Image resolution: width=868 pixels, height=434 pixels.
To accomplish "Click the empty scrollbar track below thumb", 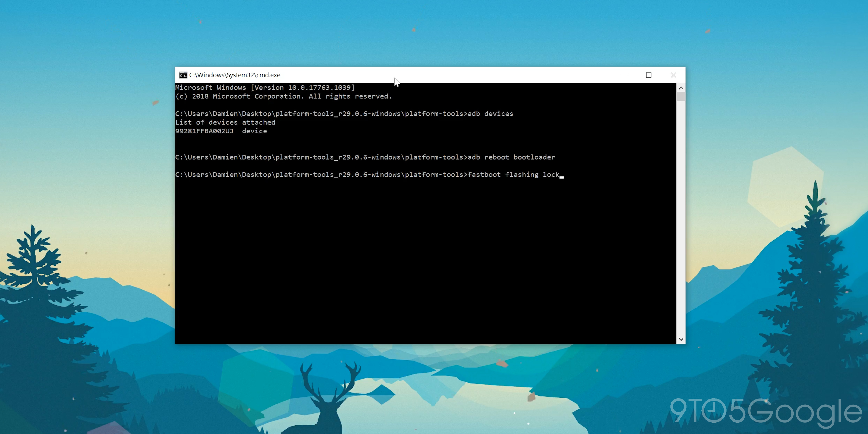I will (681, 219).
